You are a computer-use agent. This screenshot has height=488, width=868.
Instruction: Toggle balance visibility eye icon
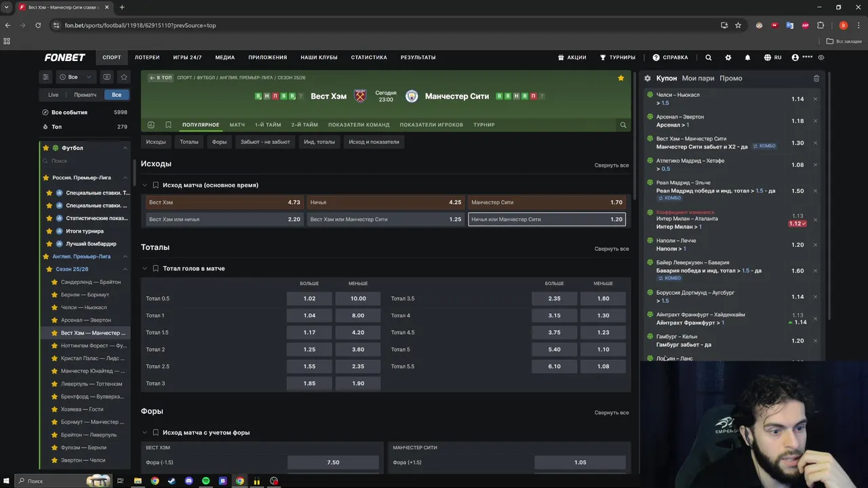pyautogui.click(x=821, y=58)
